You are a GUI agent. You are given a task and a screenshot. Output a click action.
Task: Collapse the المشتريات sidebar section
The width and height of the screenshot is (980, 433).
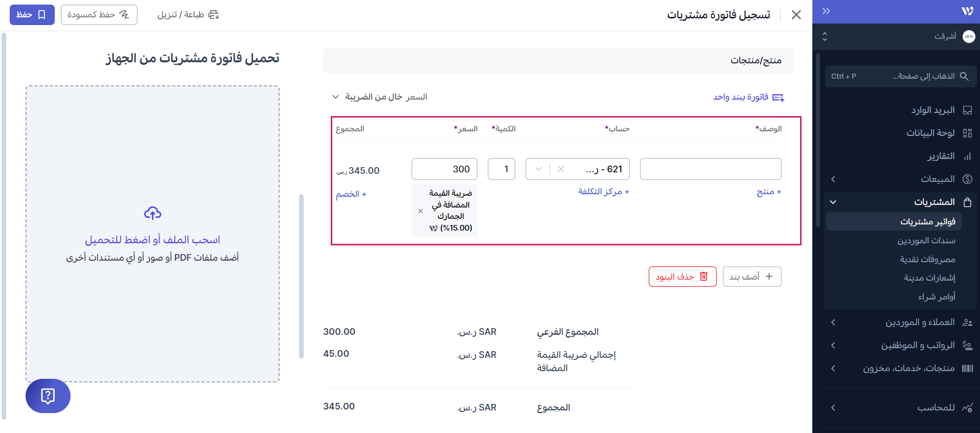coord(833,202)
